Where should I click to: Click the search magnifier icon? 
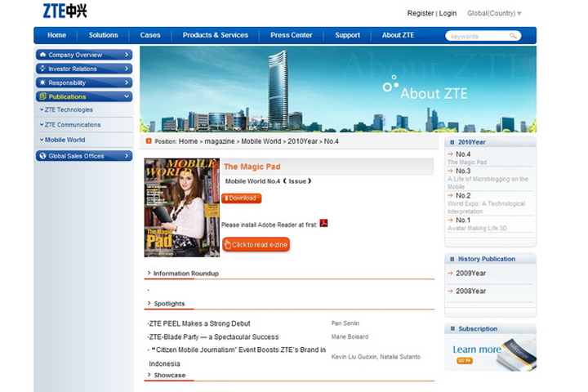pyautogui.click(x=514, y=36)
